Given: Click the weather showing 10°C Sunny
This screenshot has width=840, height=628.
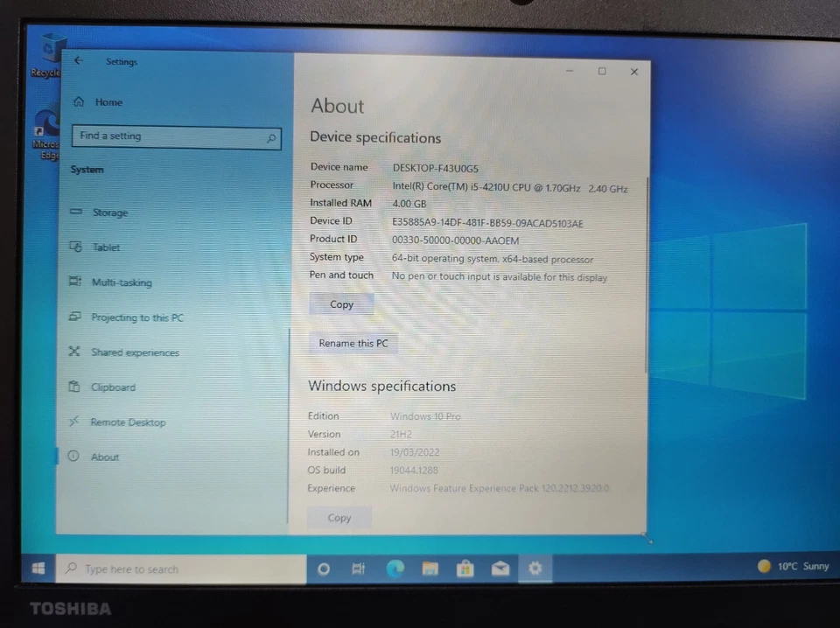Looking at the screenshot, I should 792,567.
